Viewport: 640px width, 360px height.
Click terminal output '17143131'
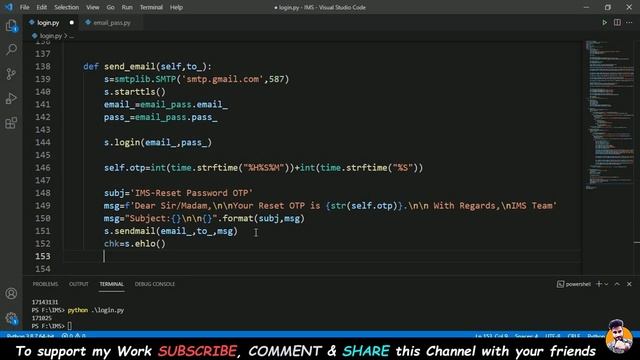pyautogui.click(x=45, y=302)
